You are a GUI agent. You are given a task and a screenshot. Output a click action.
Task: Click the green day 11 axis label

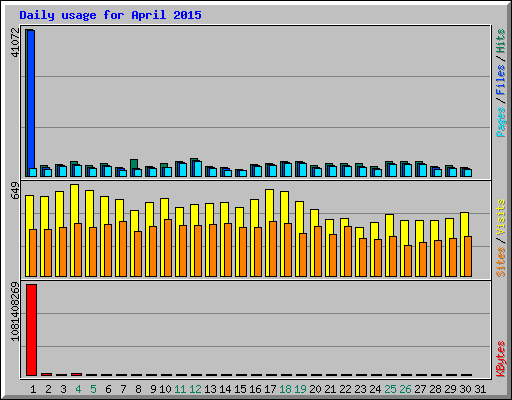click(180, 389)
